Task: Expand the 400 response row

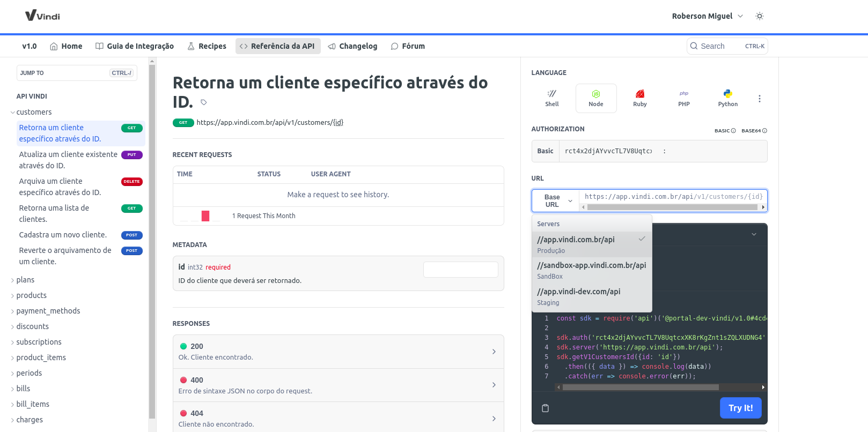Action: tap(338, 385)
